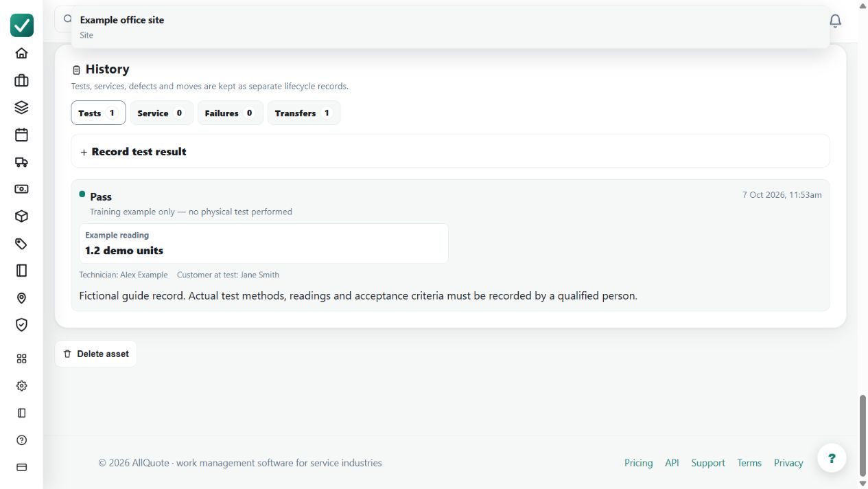Click the '7 Oct 2026, 11:53am' timestamp

click(782, 195)
